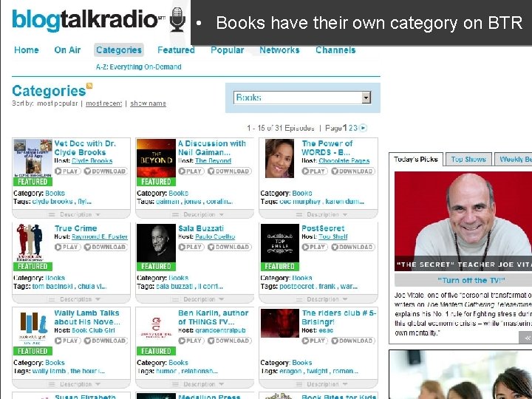Expand Description under Vet Doc card
Screen dimensions: 532x399
71,214
